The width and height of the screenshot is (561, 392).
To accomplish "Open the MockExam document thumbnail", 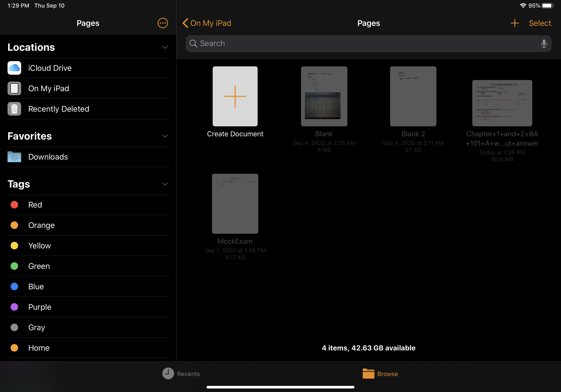I will tap(235, 204).
